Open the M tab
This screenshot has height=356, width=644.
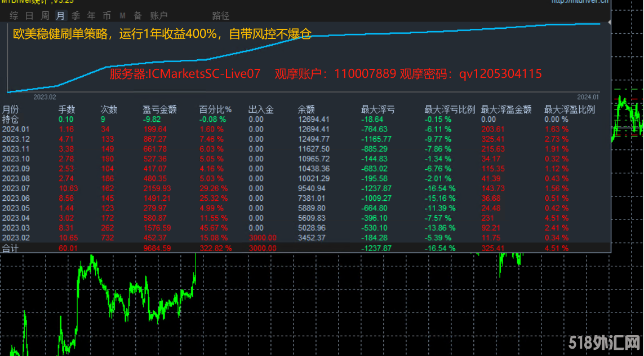(122, 16)
